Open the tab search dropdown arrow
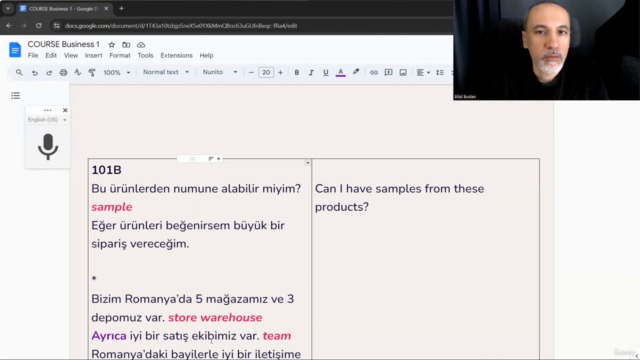The image size is (640, 360). tap(8, 8)
